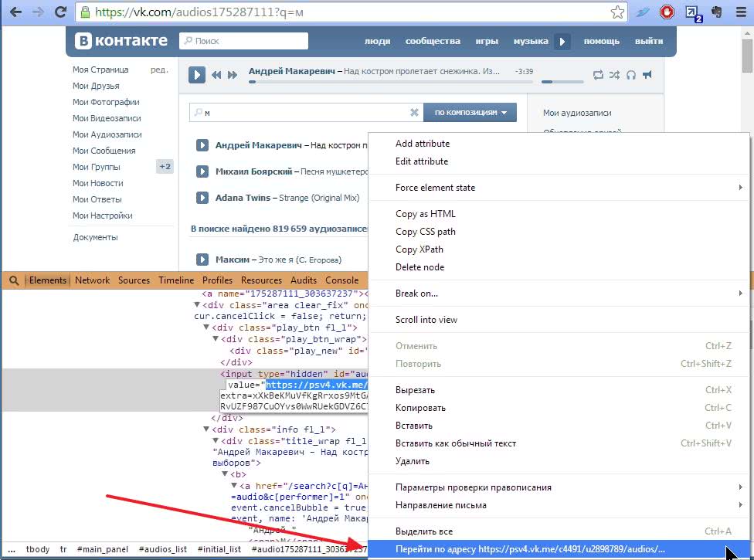Click the red Adblock extension icon
The image size is (754, 560).
point(667,12)
